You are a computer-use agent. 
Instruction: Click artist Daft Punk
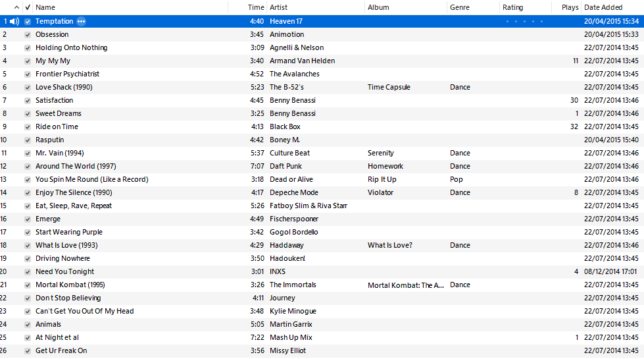click(286, 166)
